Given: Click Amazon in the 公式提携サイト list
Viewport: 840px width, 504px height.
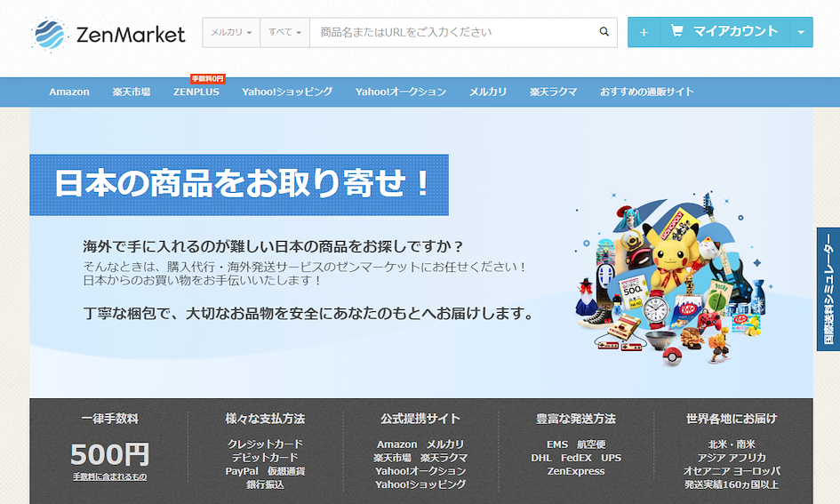Looking at the screenshot, I should (397, 444).
